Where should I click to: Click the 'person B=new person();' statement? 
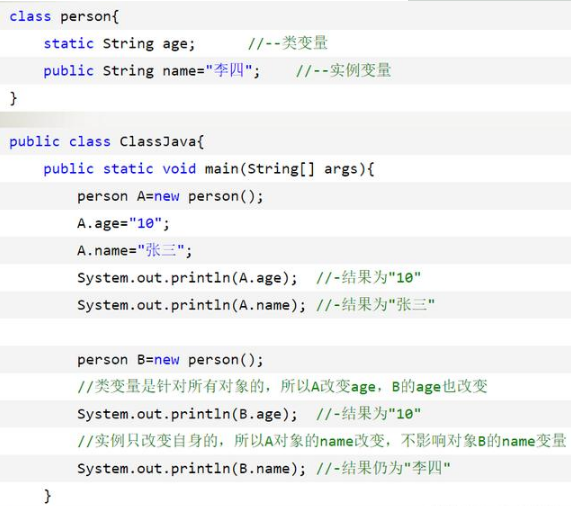(x=170, y=360)
